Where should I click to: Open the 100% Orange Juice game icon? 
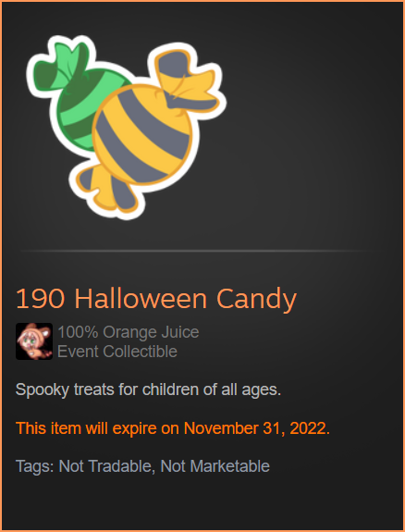[x=34, y=341]
